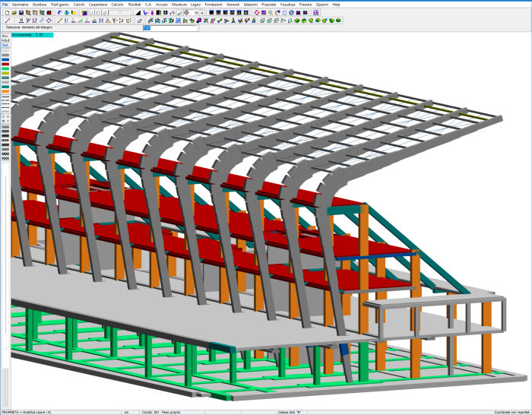The width and height of the screenshot is (532, 415).
Task: Select the red diagonal line draw tool
Action: tap(6, 21)
